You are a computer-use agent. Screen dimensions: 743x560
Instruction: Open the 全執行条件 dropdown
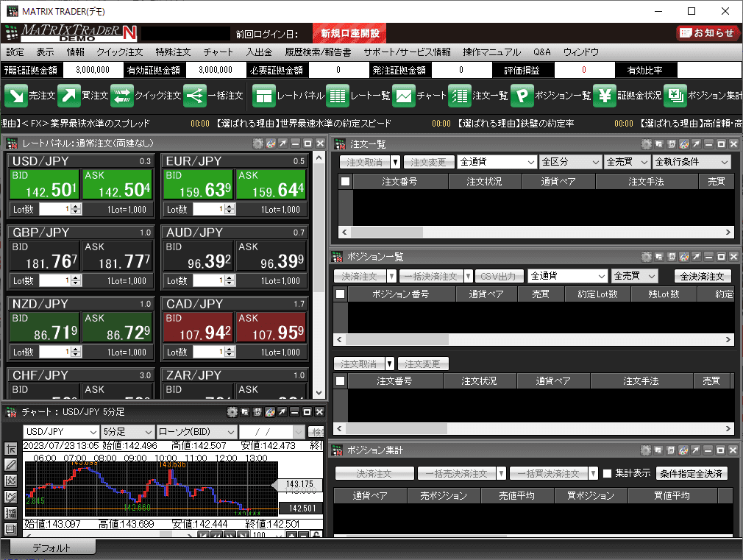[x=691, y=162]
